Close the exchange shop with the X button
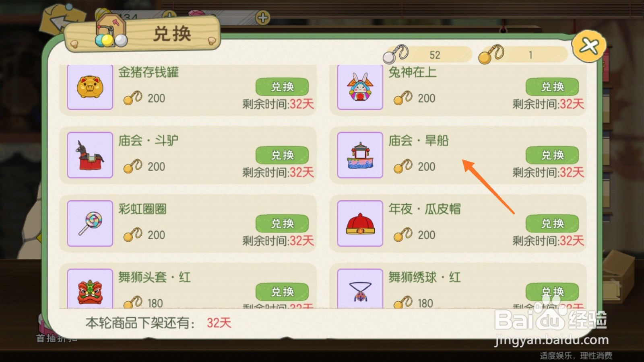This screenshot has width=644, height=362. [x=589, y=46]
